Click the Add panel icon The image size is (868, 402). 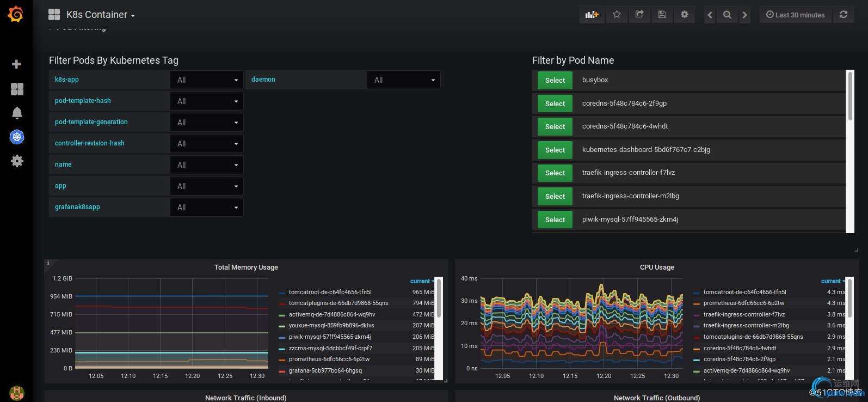(x=592, y=15)
